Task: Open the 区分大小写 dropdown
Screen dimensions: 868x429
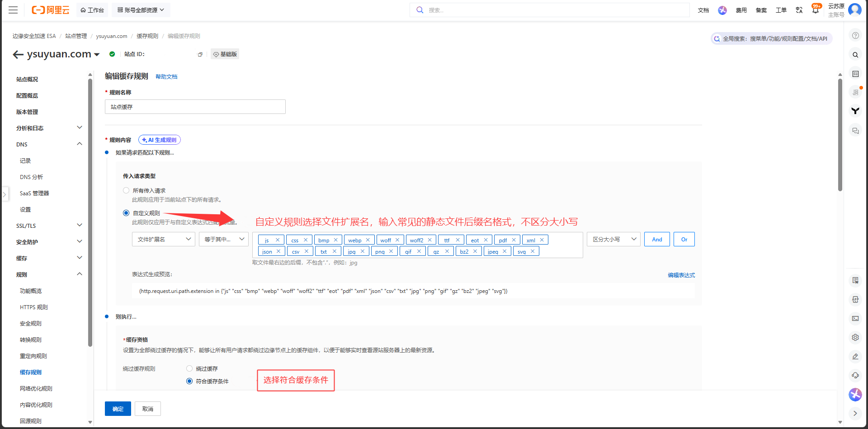Action: tap(613, 239)
